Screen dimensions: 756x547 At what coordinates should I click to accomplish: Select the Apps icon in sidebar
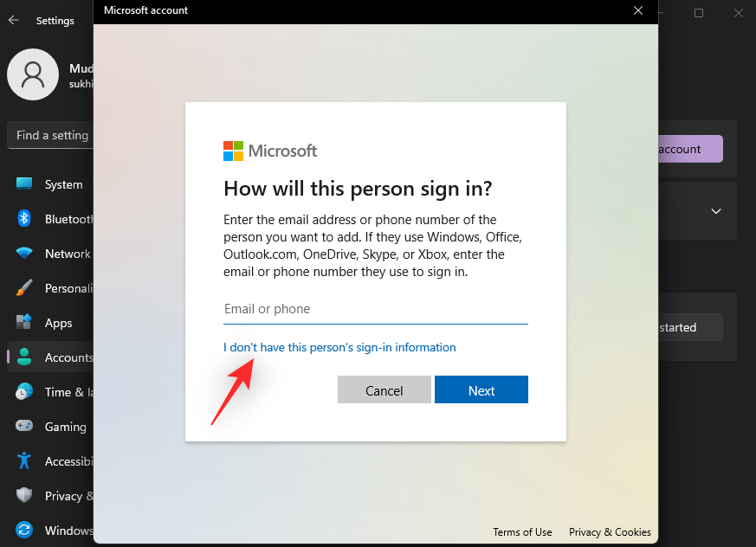tap(23, 321)
